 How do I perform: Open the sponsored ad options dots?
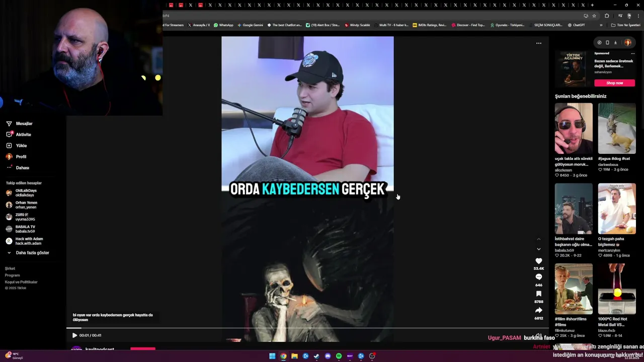click(633, 53)
